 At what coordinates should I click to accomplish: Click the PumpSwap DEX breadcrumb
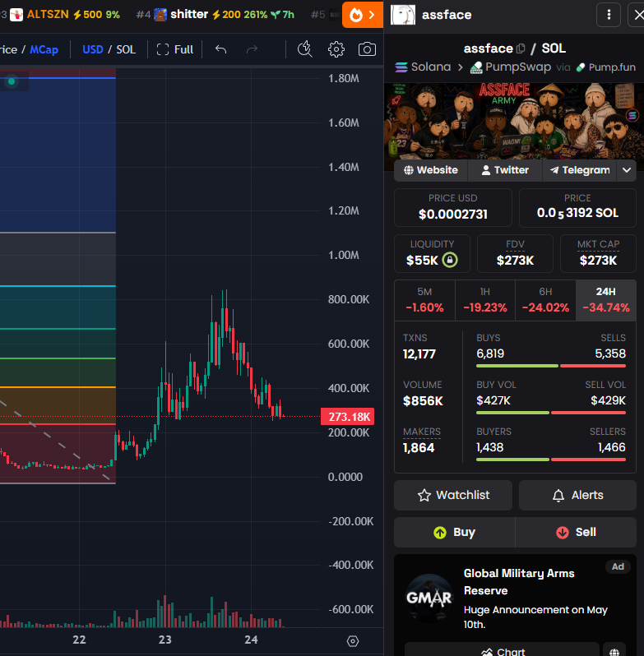(x=511, y=67)
